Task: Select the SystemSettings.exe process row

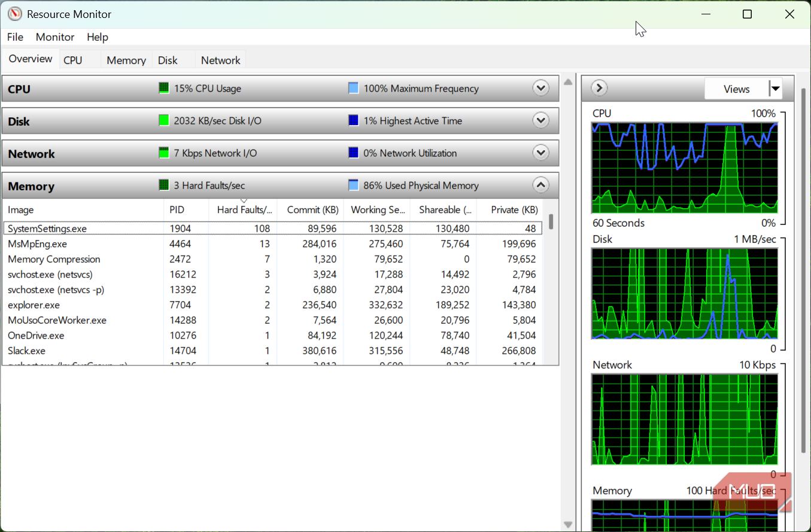Action: coord(272,229)
